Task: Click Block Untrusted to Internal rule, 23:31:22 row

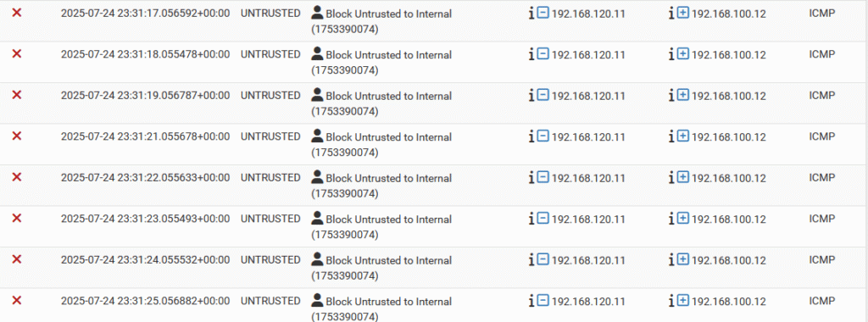Action: (388, 178)
